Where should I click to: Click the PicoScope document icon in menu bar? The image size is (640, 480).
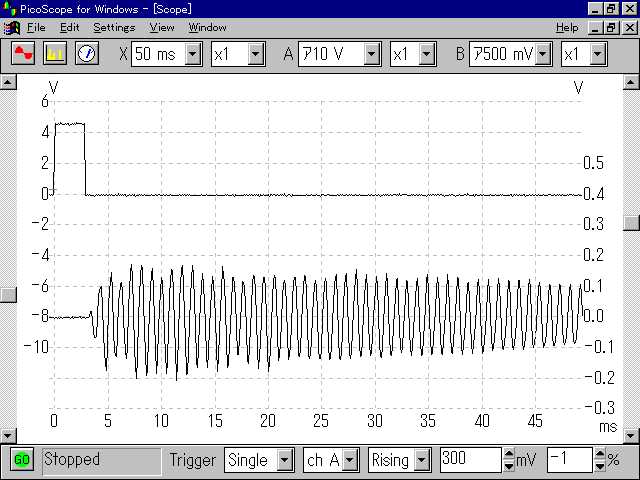[11, 28]
